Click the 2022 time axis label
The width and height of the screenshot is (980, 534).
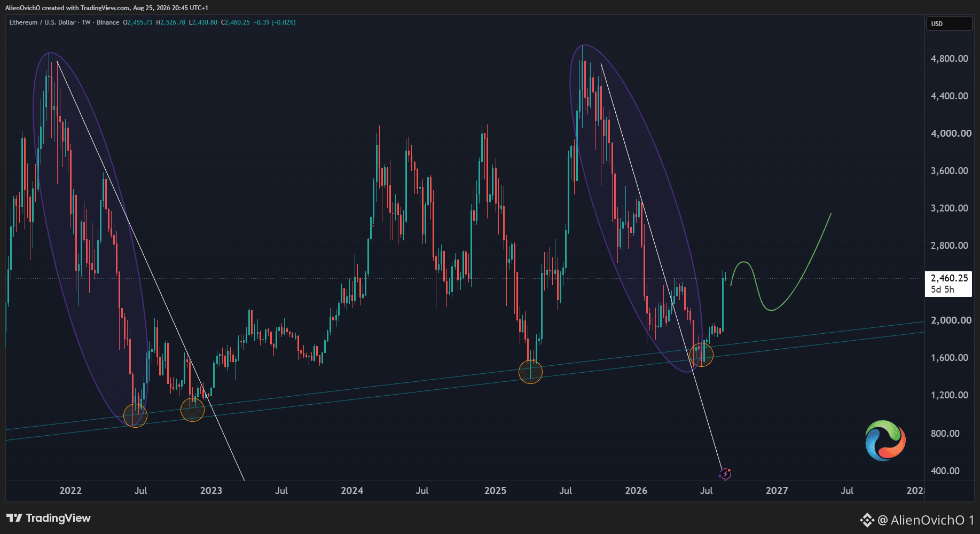click(70, 491)
